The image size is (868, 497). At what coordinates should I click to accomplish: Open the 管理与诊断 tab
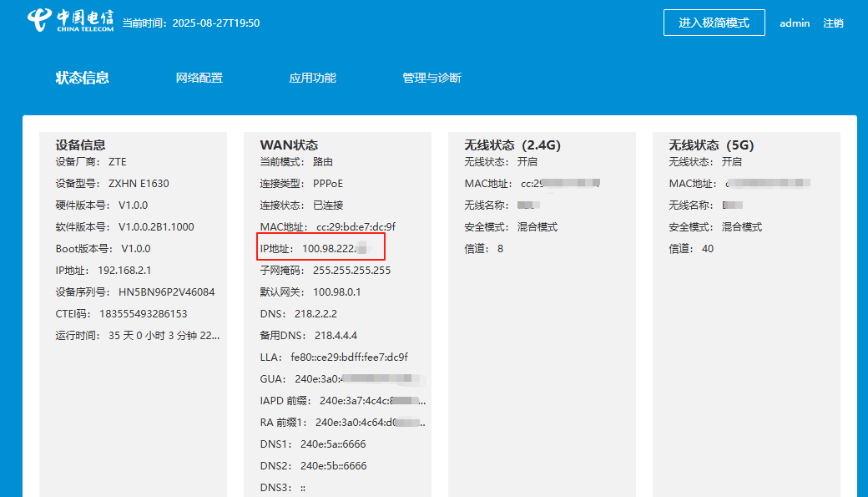click(x=431, y=77)
